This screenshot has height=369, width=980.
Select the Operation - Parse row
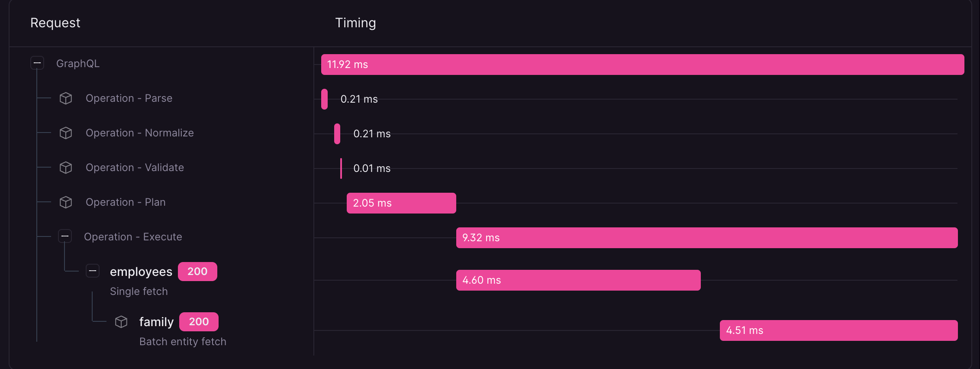point(129,98)
